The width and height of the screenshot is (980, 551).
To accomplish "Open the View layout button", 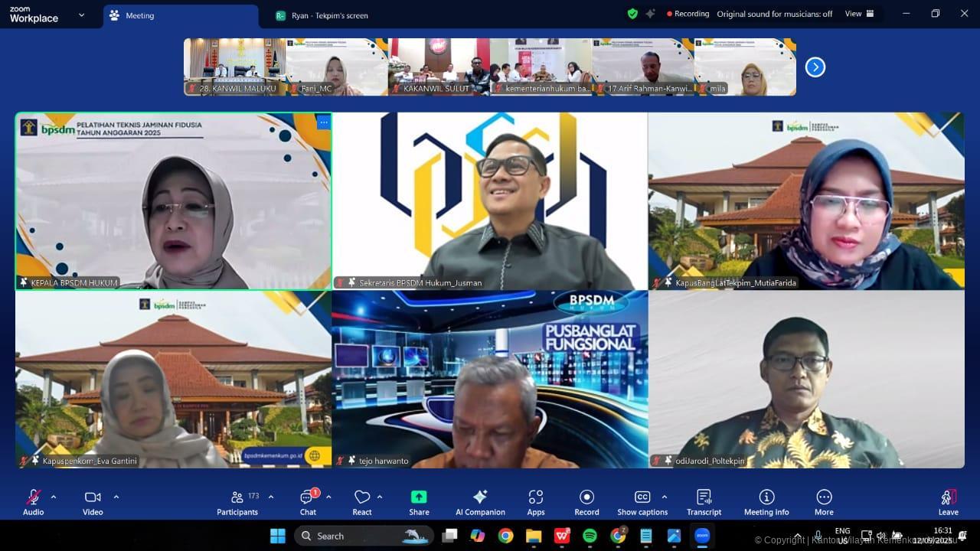I will coord(859,14).
